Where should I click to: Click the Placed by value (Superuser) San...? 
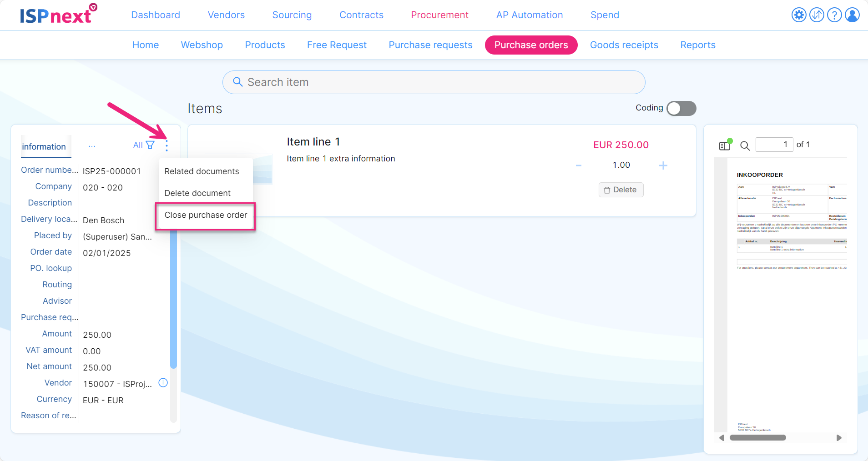click(117, 237)
